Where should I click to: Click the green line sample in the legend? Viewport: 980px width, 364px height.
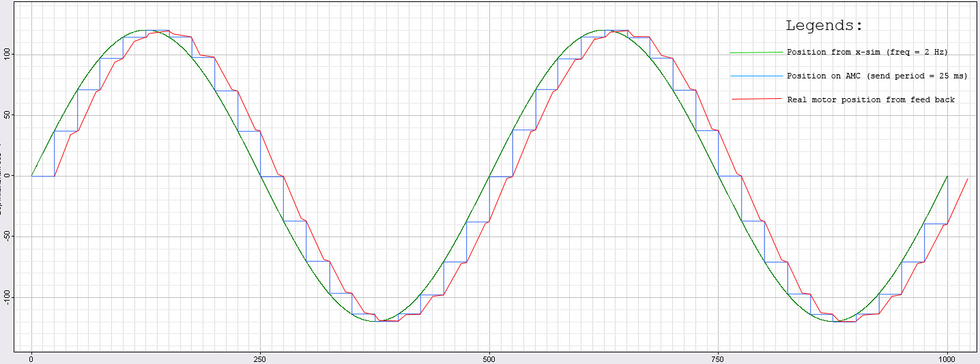[756, 52]
